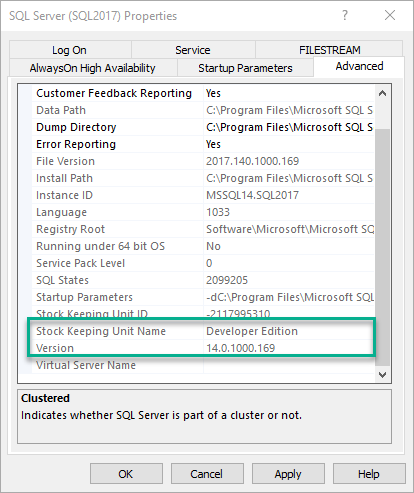Screen dimensions: 414x493
Task: Click the vertical scrollbar thumb
Action: (383, 247)
